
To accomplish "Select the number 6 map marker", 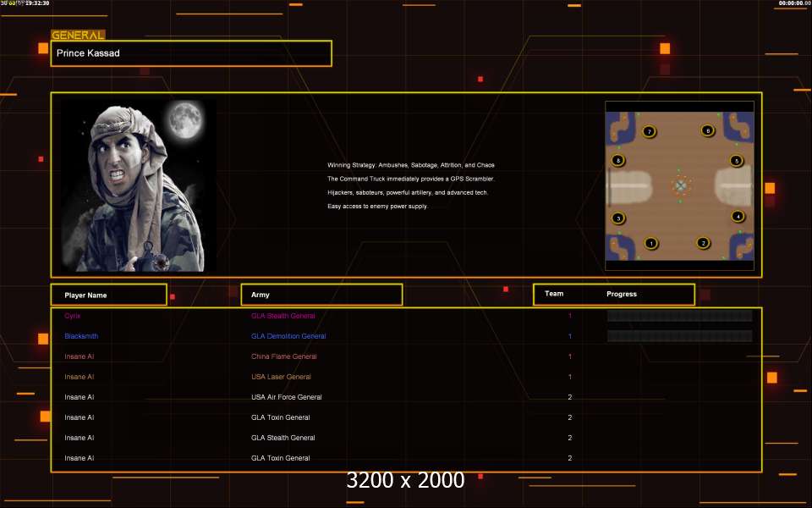I will click(x=707, y=130).
